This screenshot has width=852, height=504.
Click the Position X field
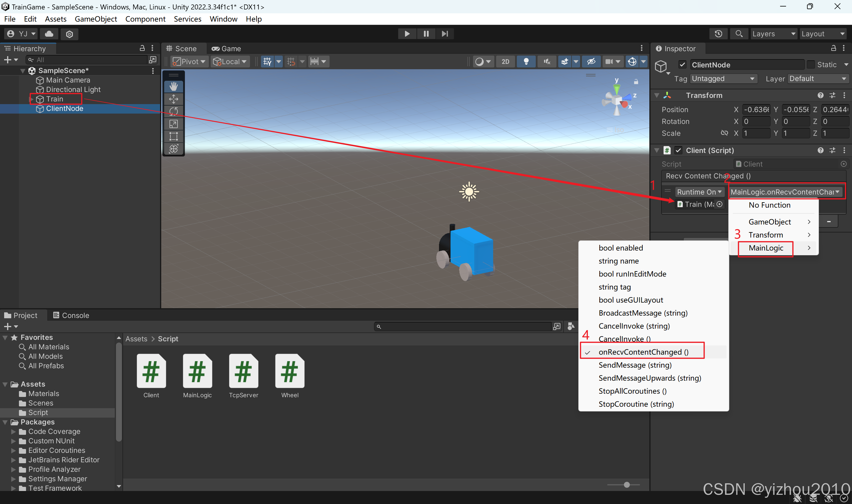(756, 109)
